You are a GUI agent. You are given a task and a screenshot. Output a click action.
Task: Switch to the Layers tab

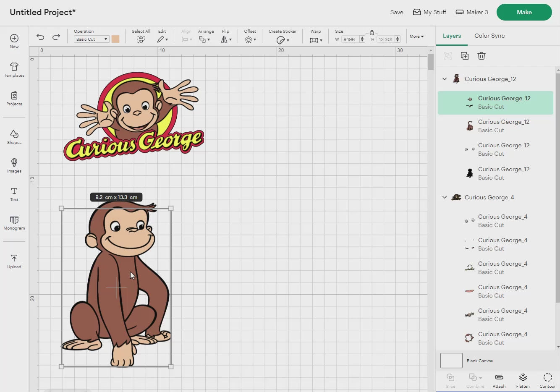point(452,36)
